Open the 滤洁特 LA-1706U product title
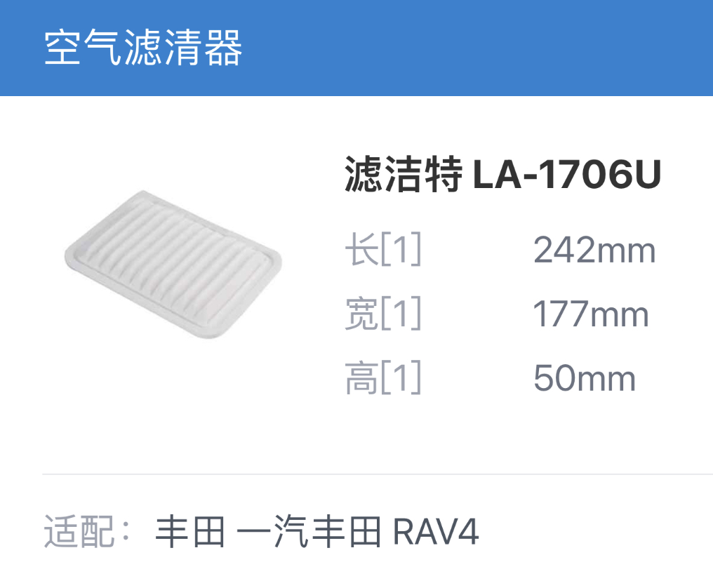 click(x=502, y=174)
